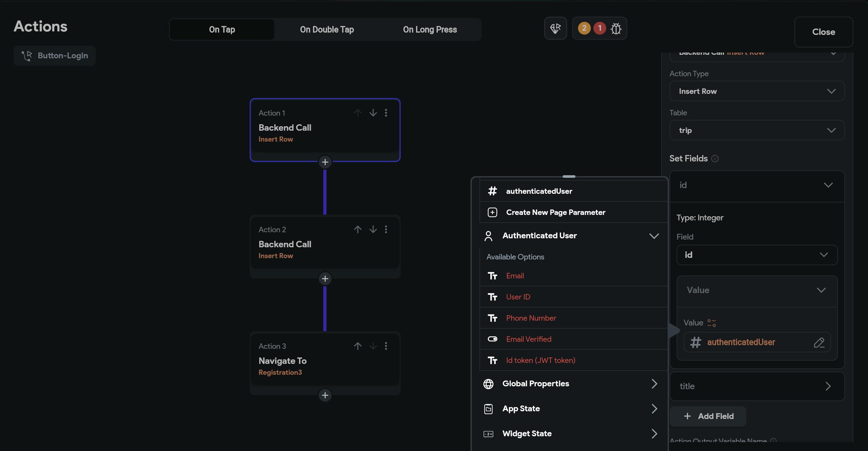Open the Table trip dropdown
The width and height of the screenshot is (868, 451).
757,130
